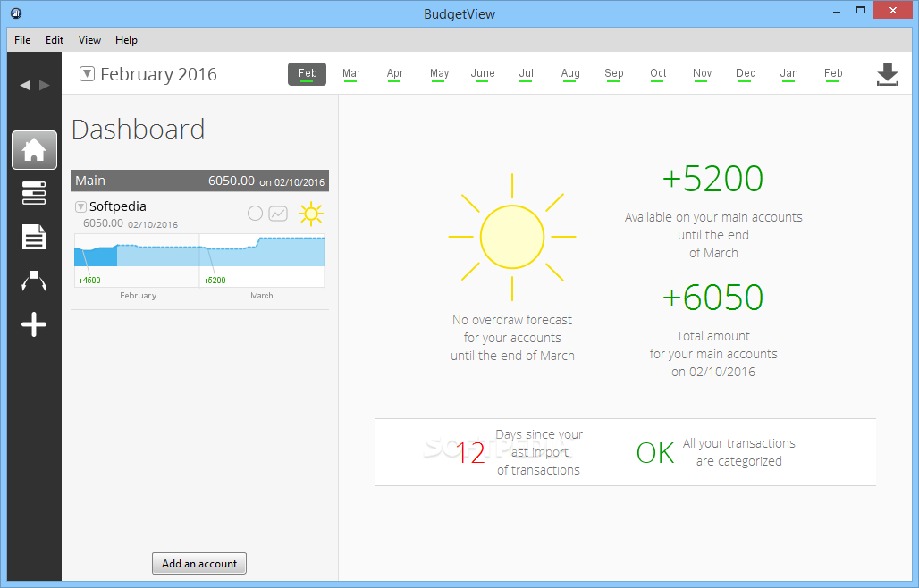Select the Jan month
Screen dimensions: 919x588
point(788,74)
